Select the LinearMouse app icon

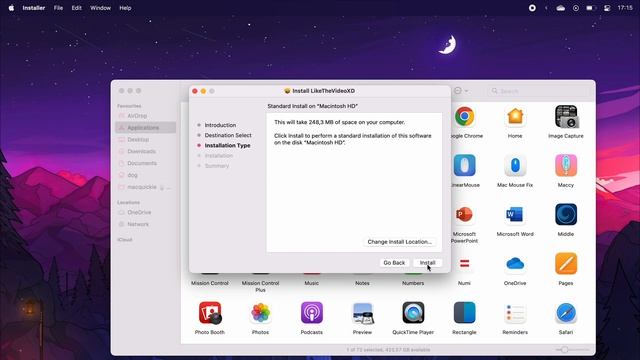[x=464, y=165]
